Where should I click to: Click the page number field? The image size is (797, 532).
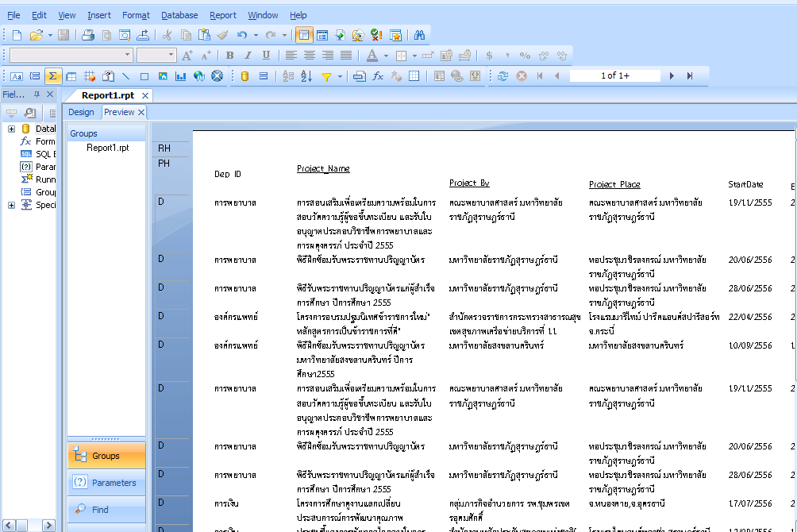click(x=615, y=75)
